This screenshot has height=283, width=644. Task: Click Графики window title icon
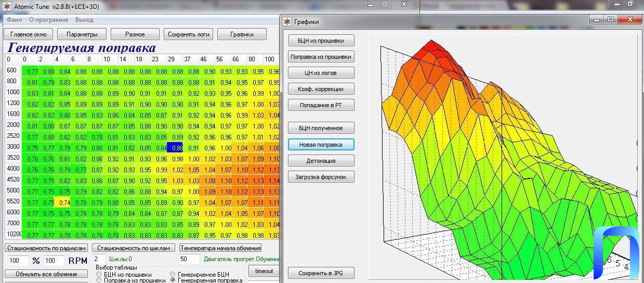pyautogui.click(x=287, y=22)
